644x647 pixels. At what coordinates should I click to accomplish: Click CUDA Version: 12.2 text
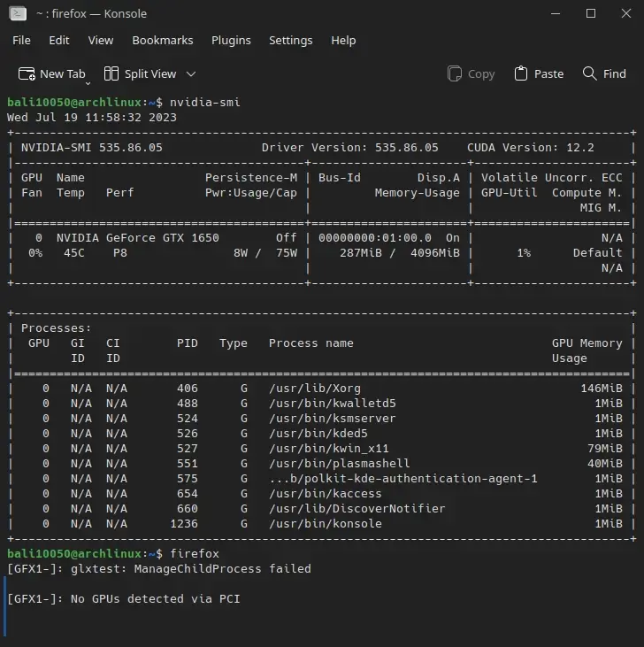[531, 148]
